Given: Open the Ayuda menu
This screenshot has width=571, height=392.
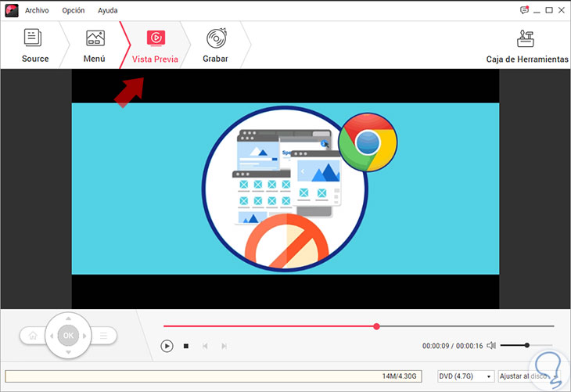Looking at the screenshot, I should 107,11.
